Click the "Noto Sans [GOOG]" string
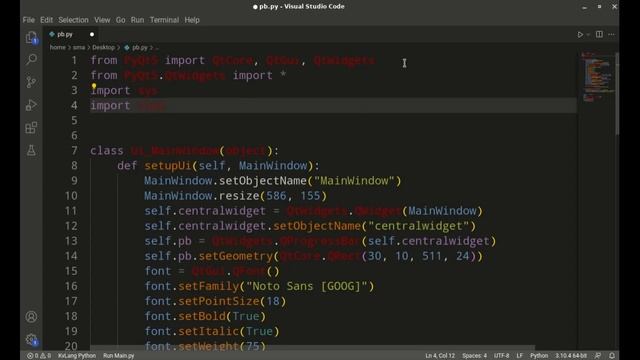Viewport: 640px width, 360px height. (307, 286)
